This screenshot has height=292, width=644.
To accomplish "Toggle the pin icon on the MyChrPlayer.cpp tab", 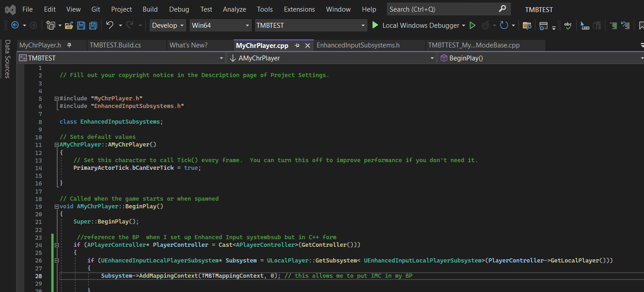I will click(297, 45).
